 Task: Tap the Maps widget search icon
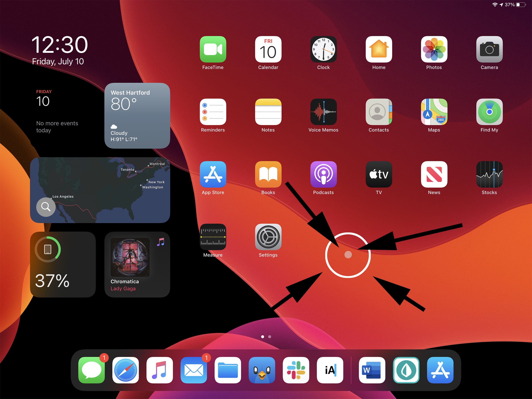47,207
